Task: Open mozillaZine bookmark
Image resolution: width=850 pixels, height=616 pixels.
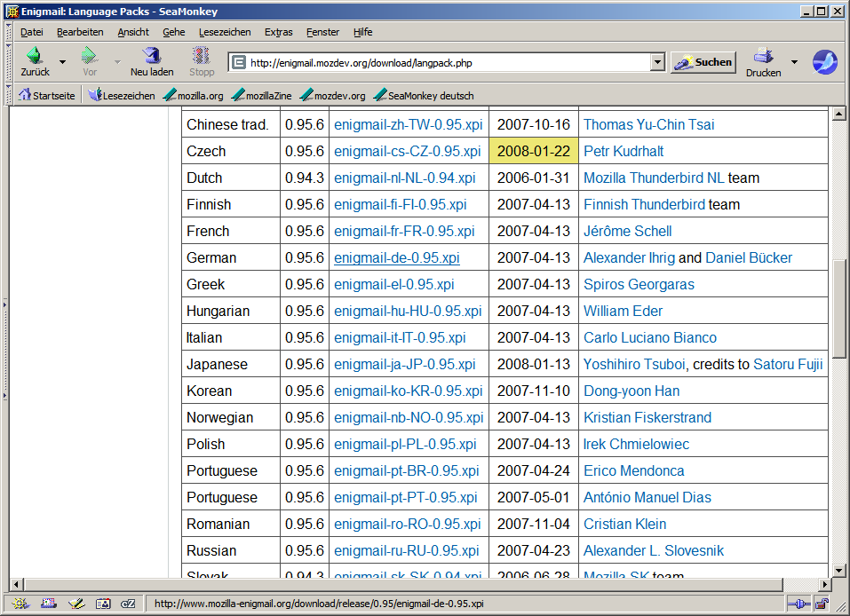Action: (261, 95)
